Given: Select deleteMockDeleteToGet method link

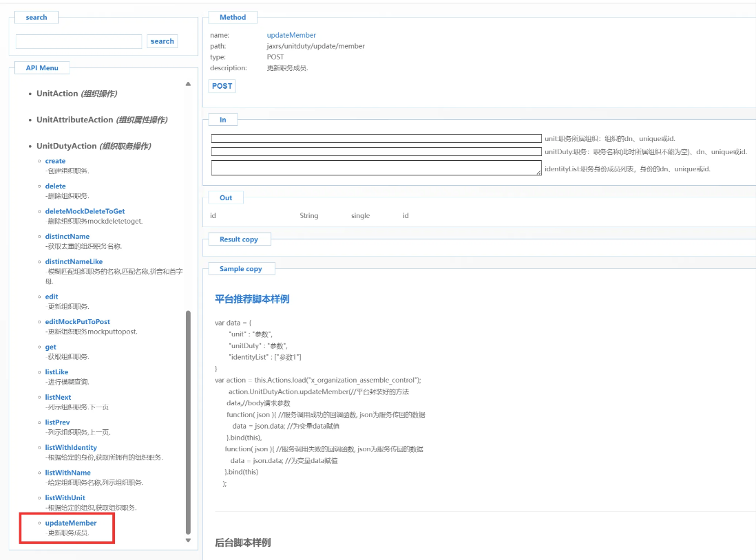Looking at the screenshot, I should (85, 211).
